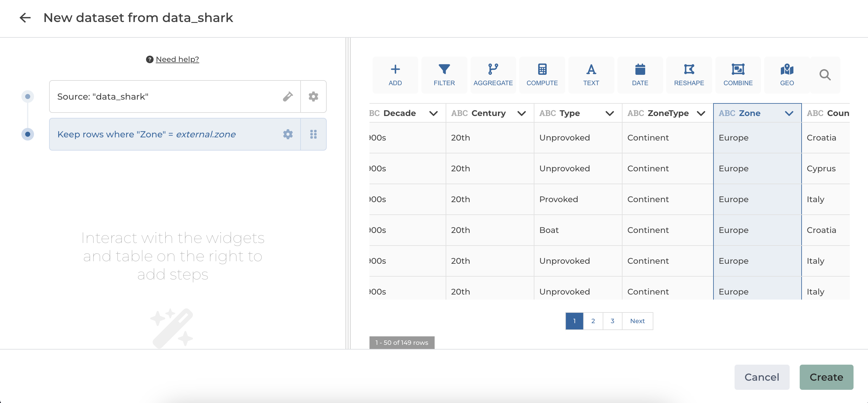The width and height of the screenshot is (868, 403).
Task: Click the search magnifier icon
Action: tap(825, 75)
